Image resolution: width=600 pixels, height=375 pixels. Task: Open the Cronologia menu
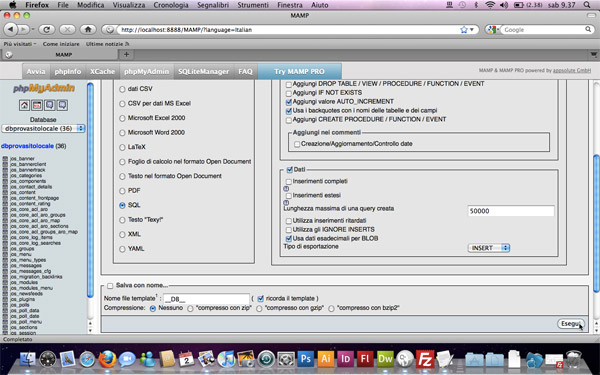[x=171, y=5]
